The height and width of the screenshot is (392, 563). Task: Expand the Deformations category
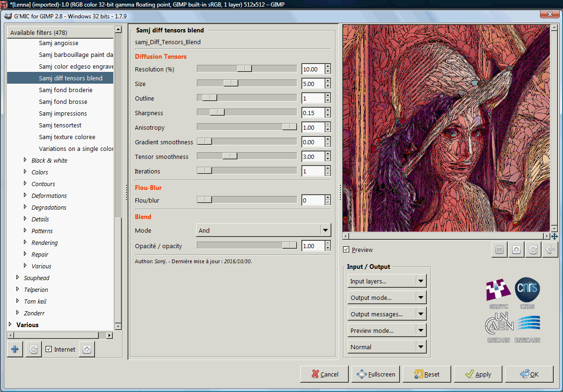point(25,195)
